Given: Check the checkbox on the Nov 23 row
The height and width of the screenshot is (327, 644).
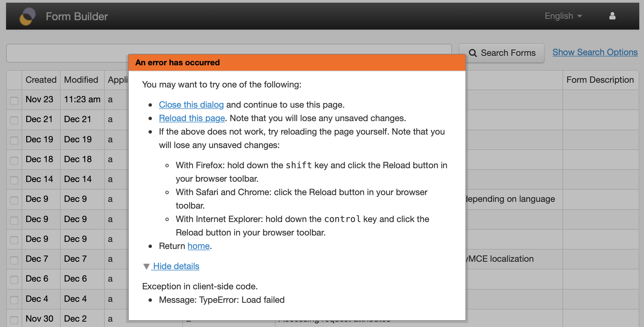Looking at the screenshot, I should point(14,100).
